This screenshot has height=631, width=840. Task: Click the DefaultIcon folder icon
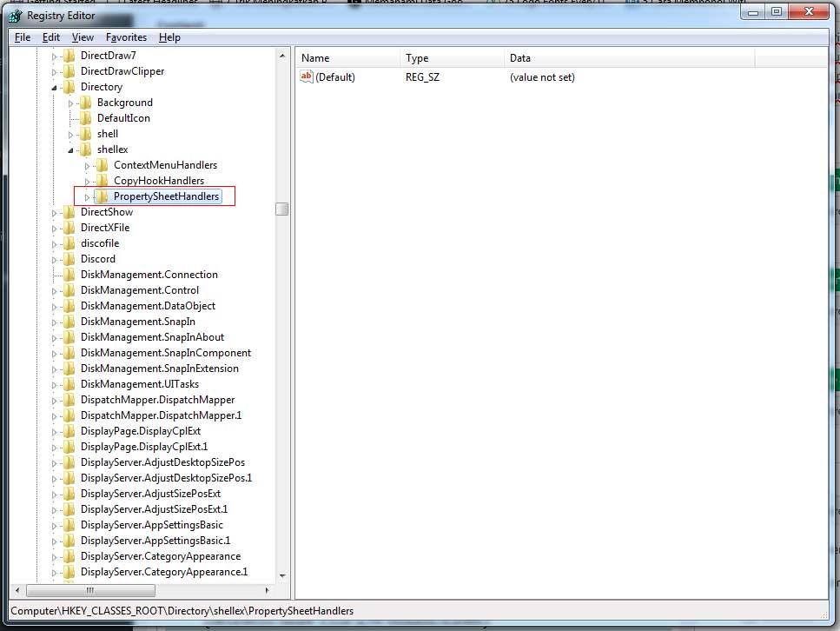(x=85, y=118)
